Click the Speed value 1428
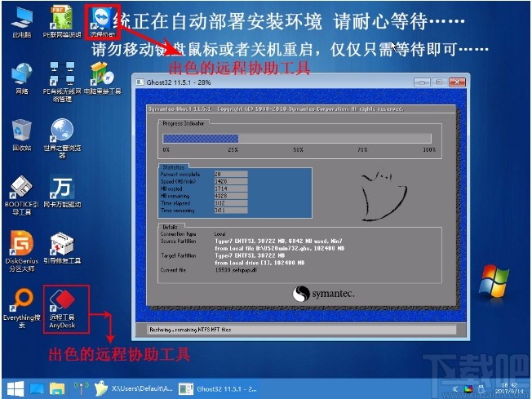The width and height of the screenshot is (532, 399). (231, 181)
